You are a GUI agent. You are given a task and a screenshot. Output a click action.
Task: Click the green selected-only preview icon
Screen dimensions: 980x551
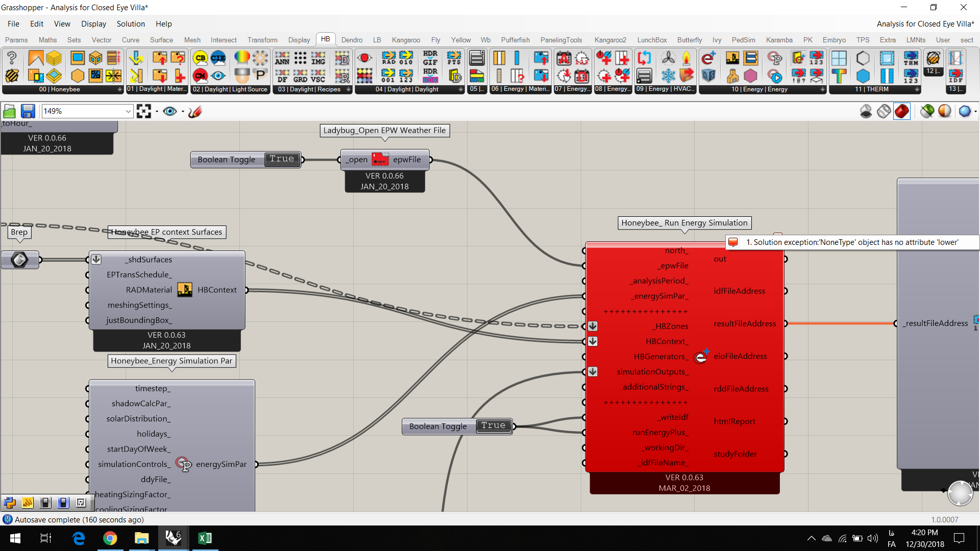click(927, 111)
